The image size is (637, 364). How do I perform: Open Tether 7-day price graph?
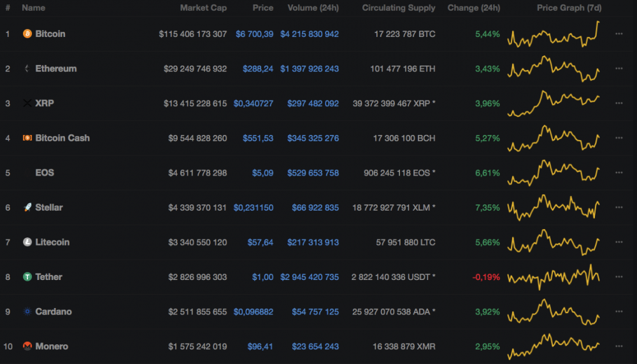click(554, 277)
